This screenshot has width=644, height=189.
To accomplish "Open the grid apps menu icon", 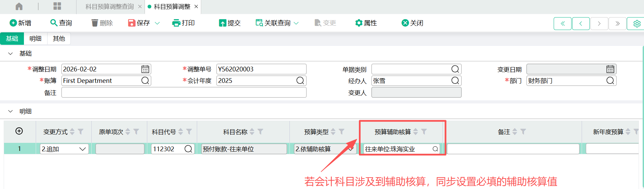I will click(57, 6).
